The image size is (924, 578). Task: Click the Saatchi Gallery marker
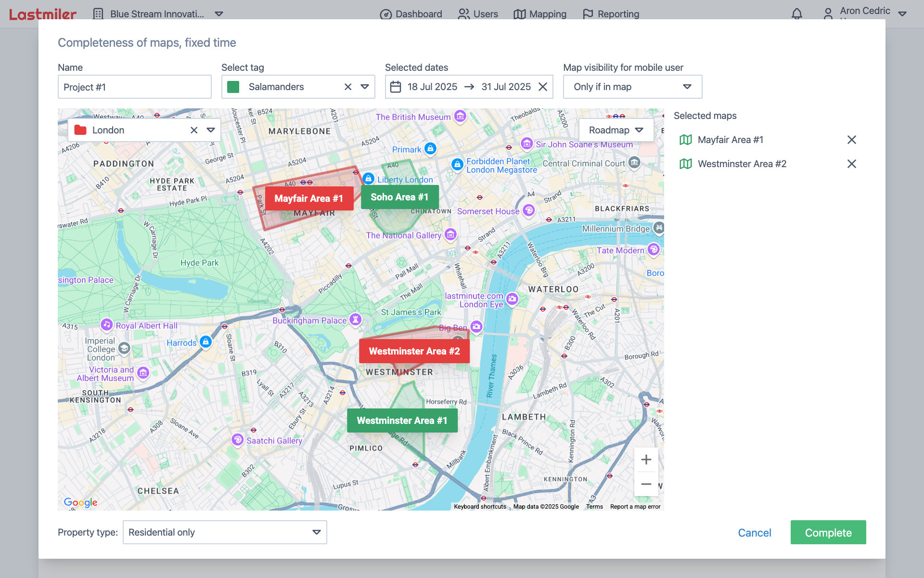[238, 440]
